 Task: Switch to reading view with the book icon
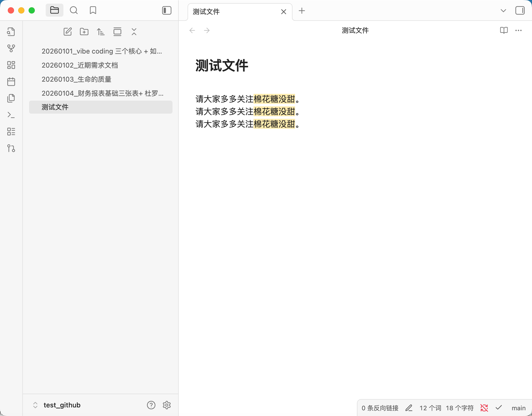click(504, 30)
